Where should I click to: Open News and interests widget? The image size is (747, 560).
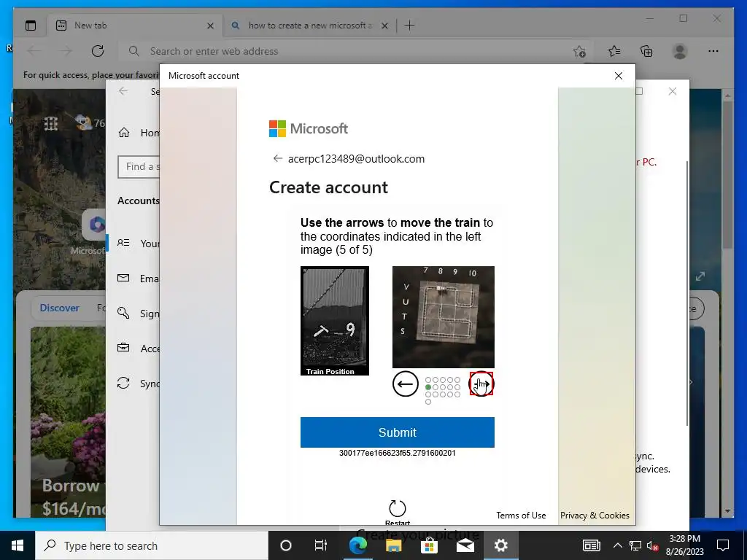[x=591, y=545]
